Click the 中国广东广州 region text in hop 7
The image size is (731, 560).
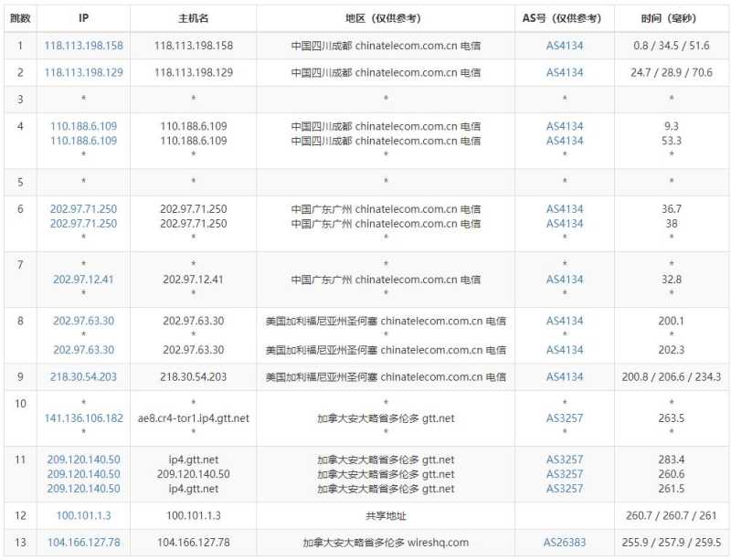386,280
